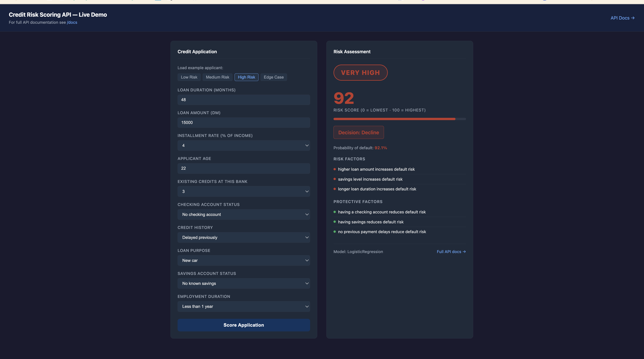Load the Edge Case example applicant
The height and width of the screenshot is (359, 644).
pyautogui.click(x=273, y=77)
